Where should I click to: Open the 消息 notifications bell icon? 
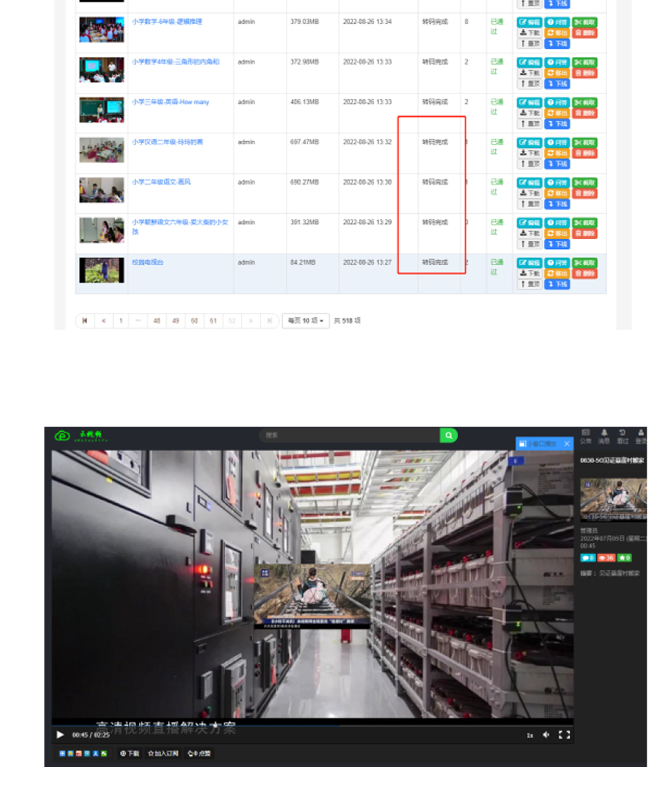pyautogui.click(x=603, y=435)
